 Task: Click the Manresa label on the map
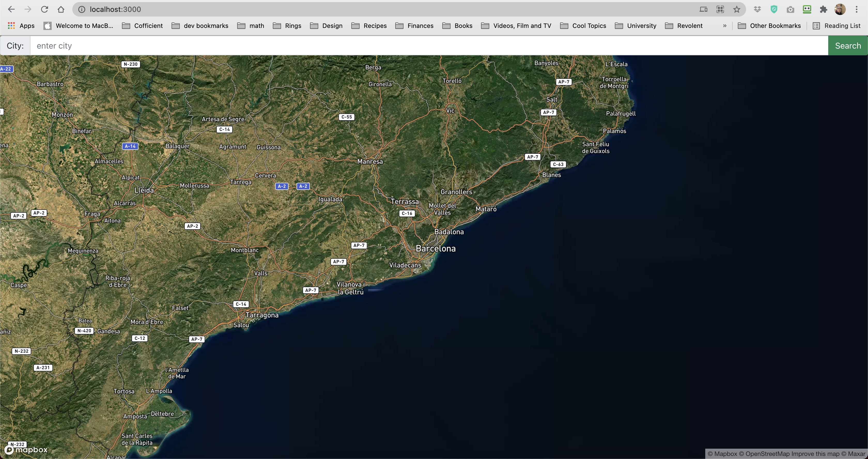pyautogui.click(x=370, y=162)
